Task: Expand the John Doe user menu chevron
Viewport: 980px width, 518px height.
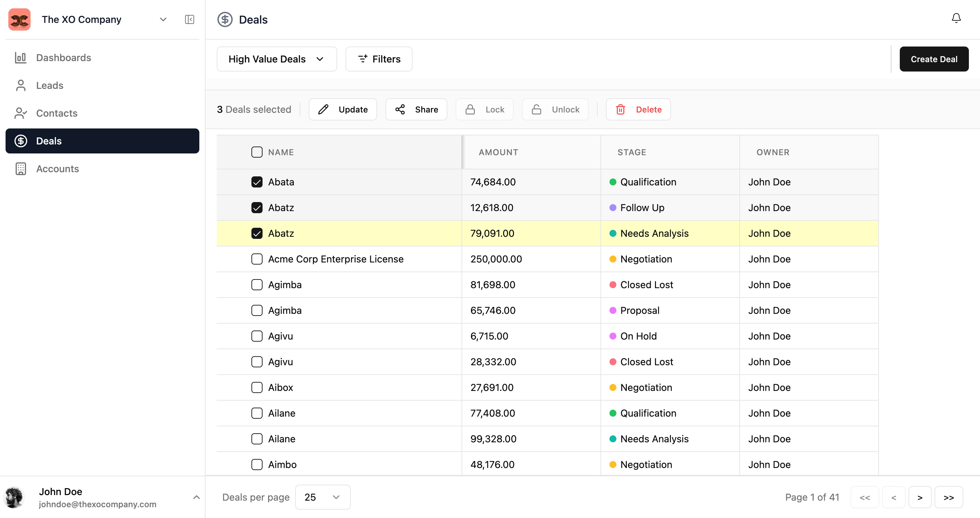Action: [x=196, y=497]
